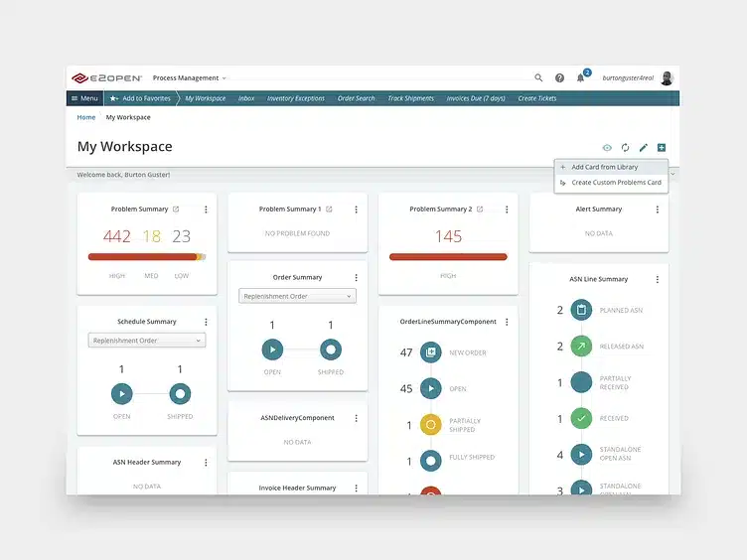
Task: Open ASN Line Summary options menu
Action: tap(658, 280)
